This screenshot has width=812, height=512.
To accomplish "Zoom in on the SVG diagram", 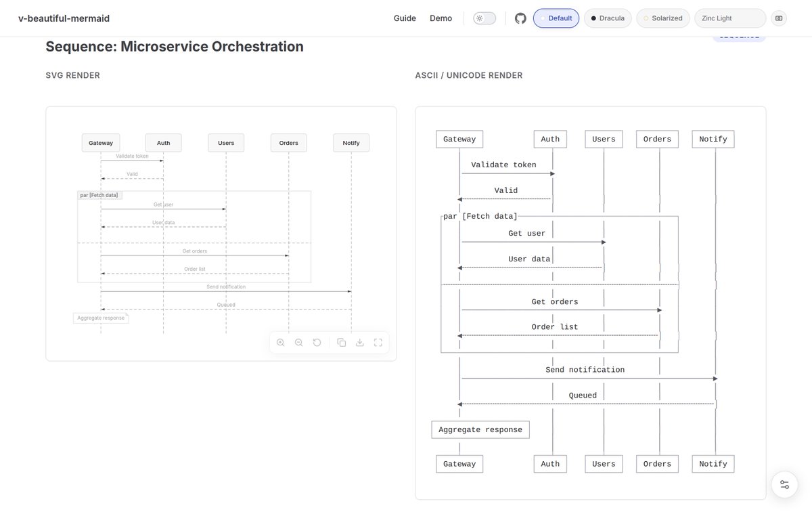I will 281,343.
